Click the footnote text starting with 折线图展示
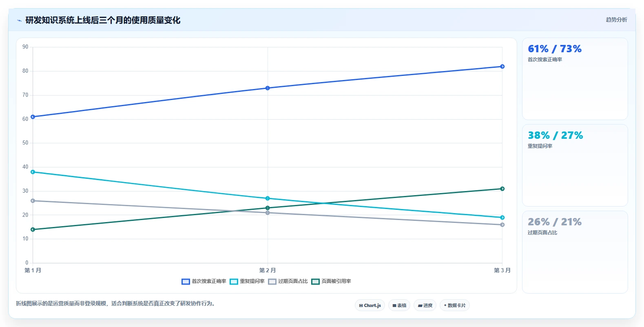The height and width of the screenshot is (327, 644). point(115,303)
